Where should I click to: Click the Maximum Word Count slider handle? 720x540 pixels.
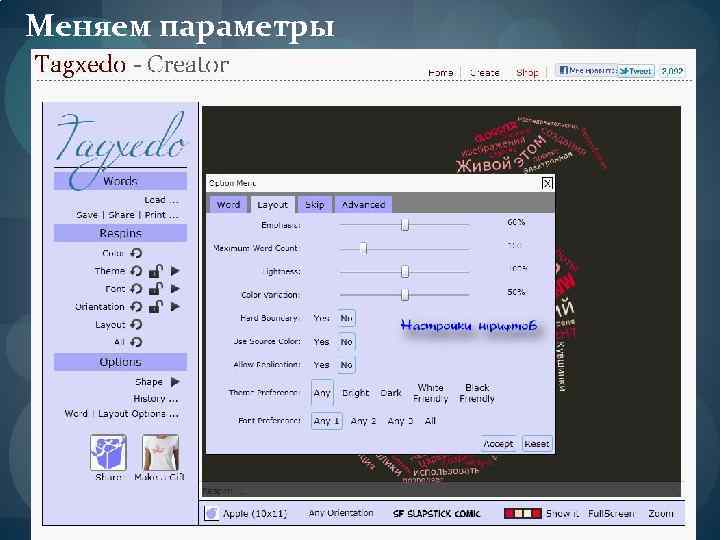363,248
